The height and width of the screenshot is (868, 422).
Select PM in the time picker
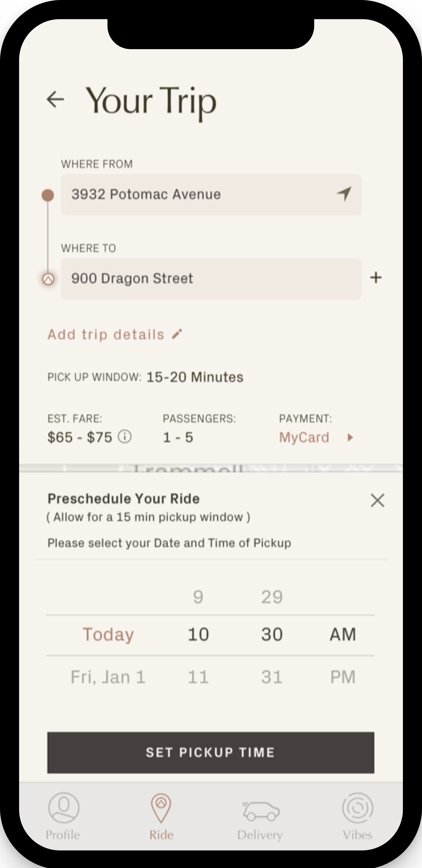(343, 677)
